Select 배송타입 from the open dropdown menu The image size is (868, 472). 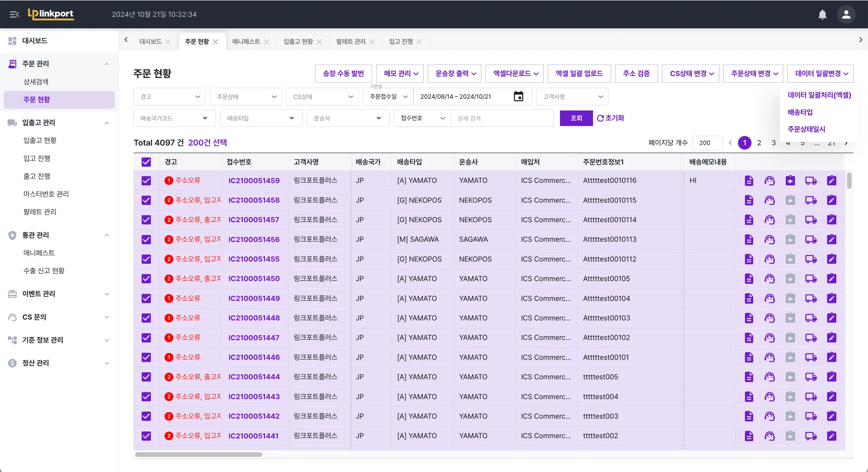(800, 112)
